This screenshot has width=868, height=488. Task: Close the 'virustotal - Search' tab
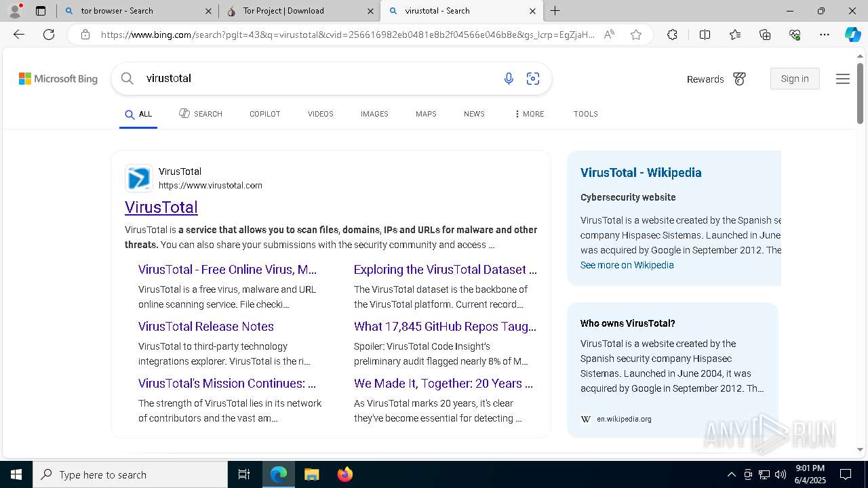click(x=532, y=11)
